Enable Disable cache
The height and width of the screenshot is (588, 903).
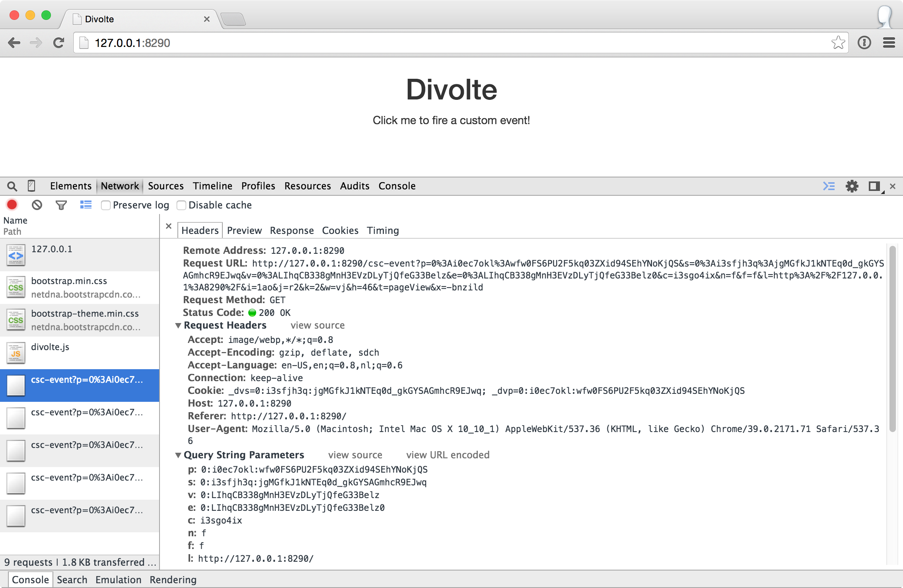coord(181,205)
